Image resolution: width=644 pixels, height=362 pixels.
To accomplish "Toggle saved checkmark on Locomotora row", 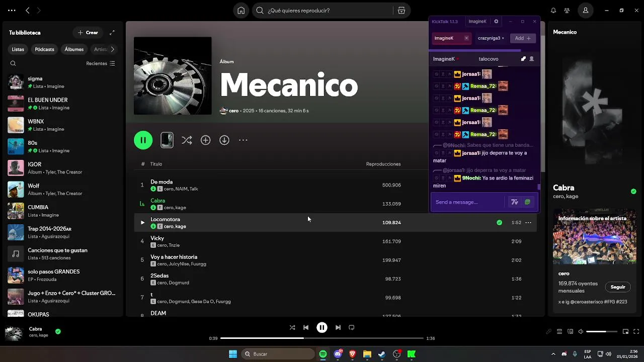I will pos(499,223).
